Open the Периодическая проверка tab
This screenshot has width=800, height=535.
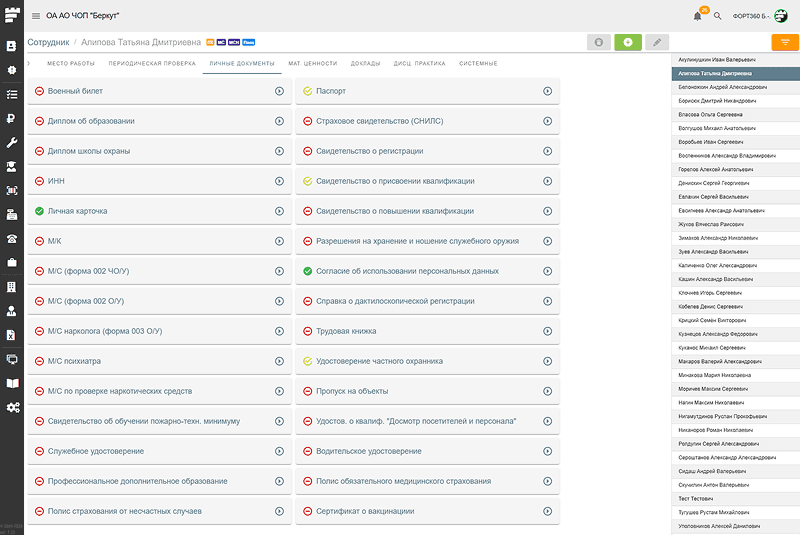tap(152, 64)
